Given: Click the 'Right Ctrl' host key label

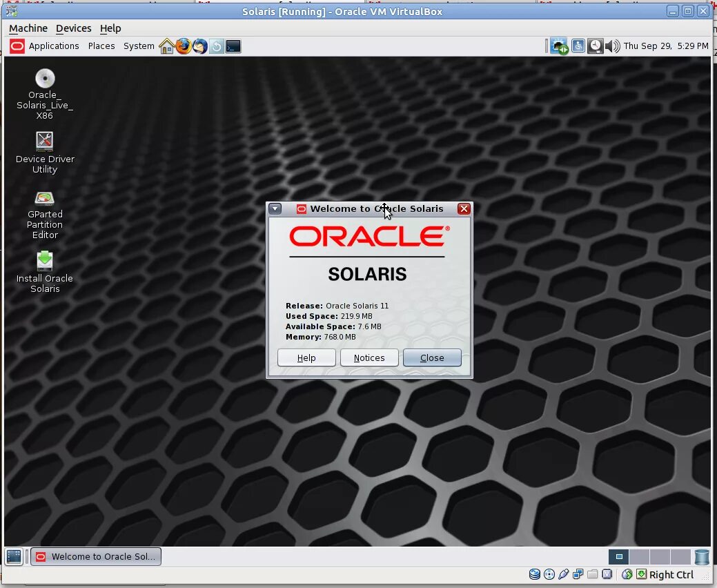Looking at the screenshot, I should 671,575.
